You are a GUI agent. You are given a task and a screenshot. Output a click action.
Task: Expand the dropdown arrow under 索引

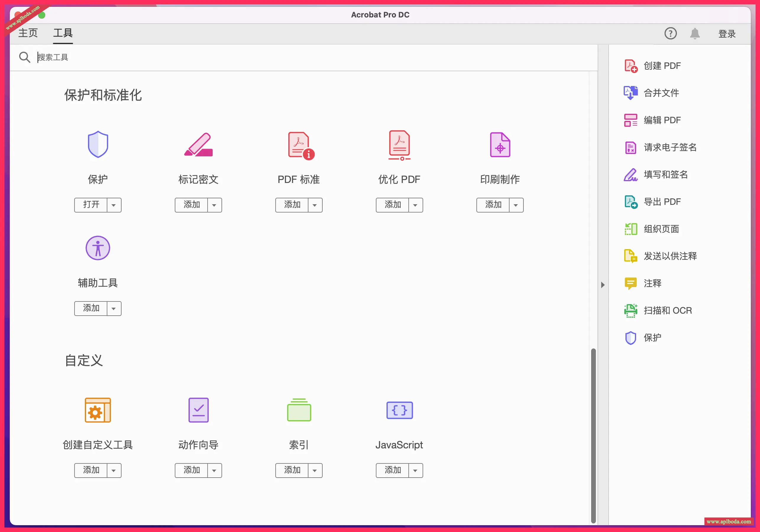tap(315, 471)
